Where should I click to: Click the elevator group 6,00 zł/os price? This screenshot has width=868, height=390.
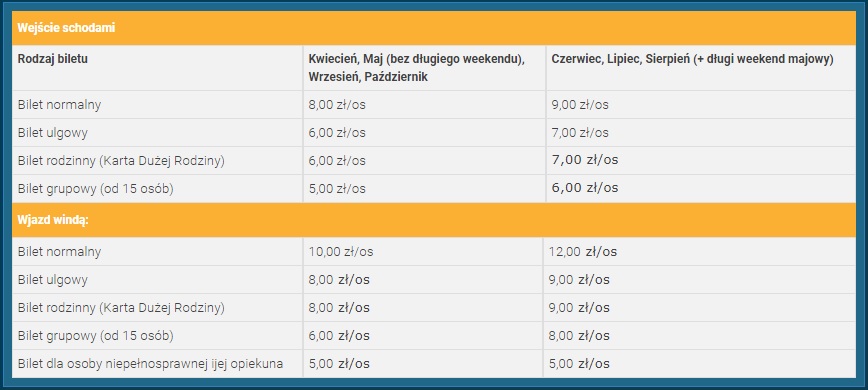339,336
